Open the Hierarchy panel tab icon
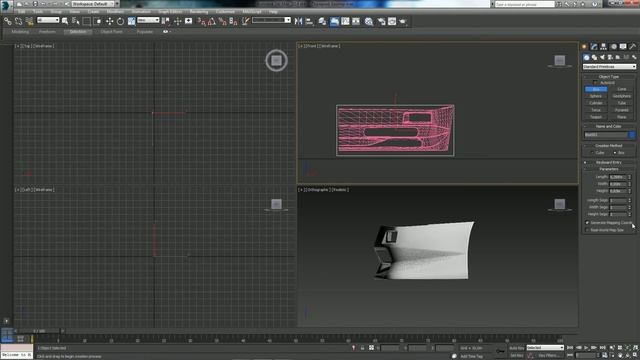Screen dimensions: 640x360 point(603,47)
